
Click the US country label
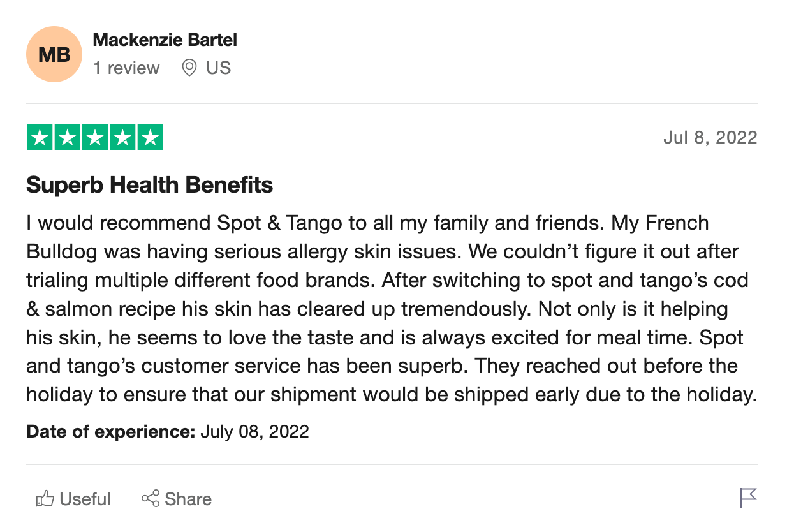coord(218,68)
